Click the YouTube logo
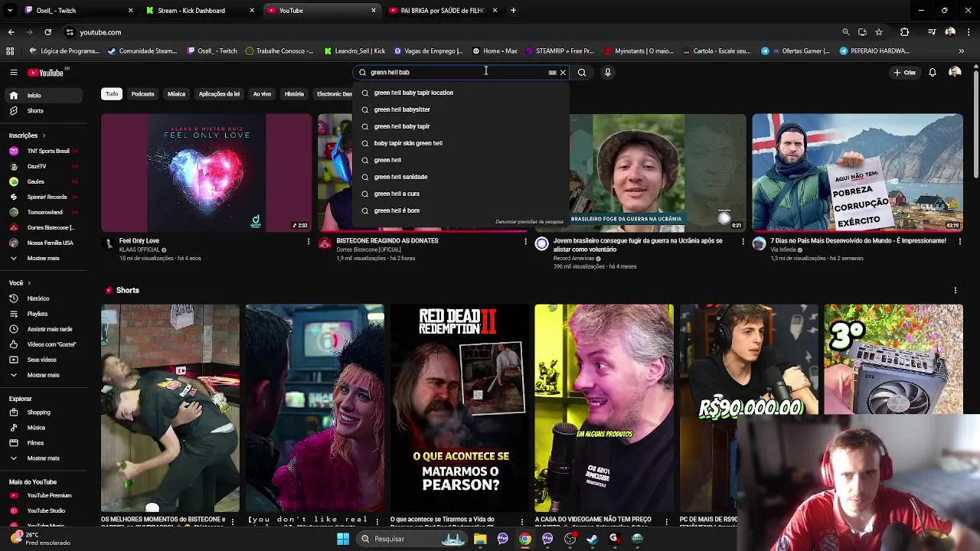The width and height of the screenshot is (980, 551). click(46, 73)
